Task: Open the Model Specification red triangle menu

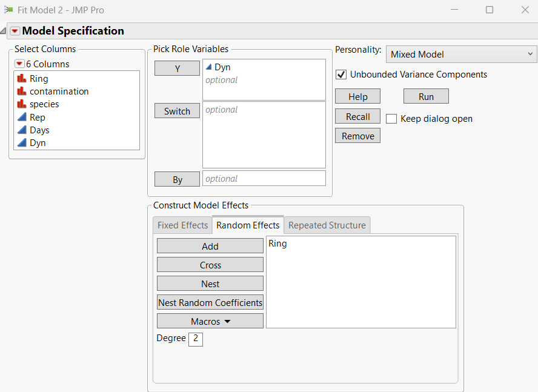Action: pos(15,31)
